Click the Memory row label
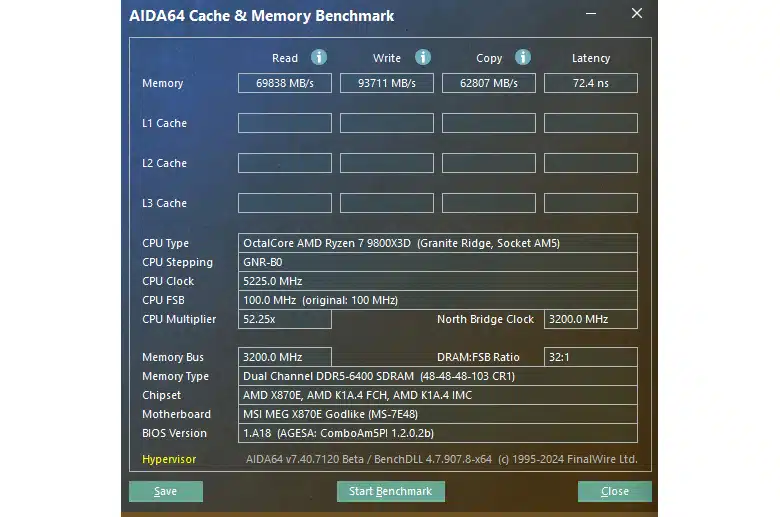 [x=163, y=83]
